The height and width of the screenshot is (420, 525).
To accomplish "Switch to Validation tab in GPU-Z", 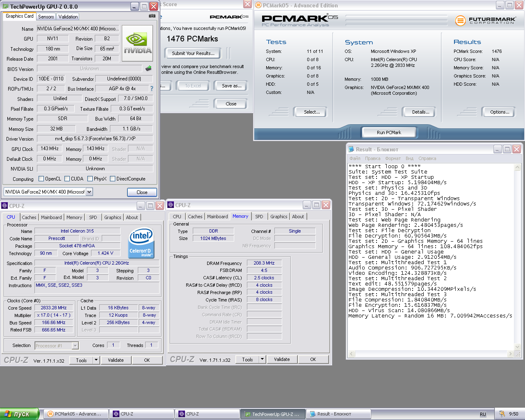I will click(68, 17).
